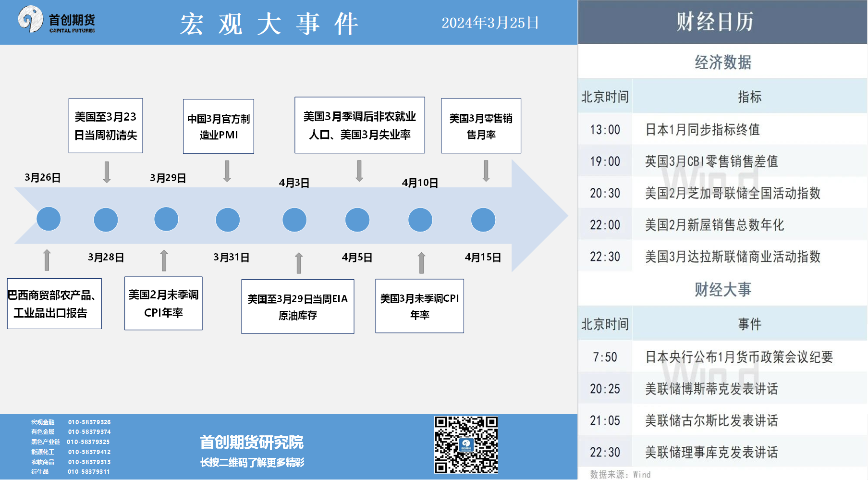Click the 22:00 time cell

click(x=605, y=224)
